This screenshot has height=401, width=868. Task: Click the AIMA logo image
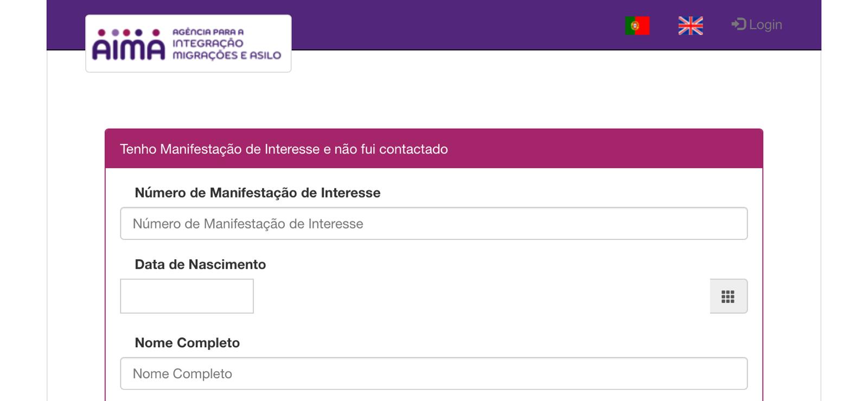(x=188, y=43)
